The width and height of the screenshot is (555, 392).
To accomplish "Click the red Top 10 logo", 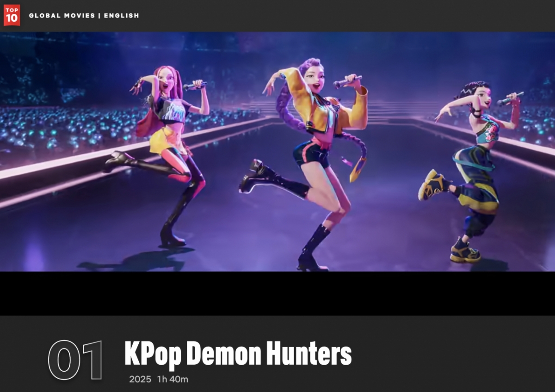I will 12,15.
